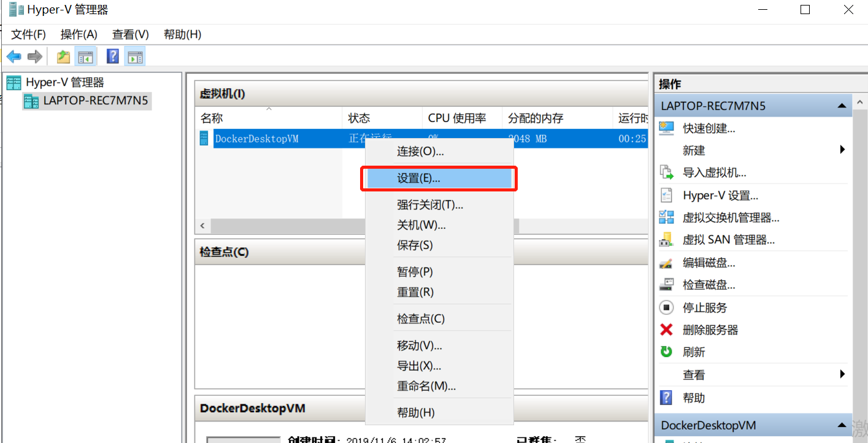868x443 pixels.
Task: Select 暂停(P) in context menu
Action: [x=439, y=272]
